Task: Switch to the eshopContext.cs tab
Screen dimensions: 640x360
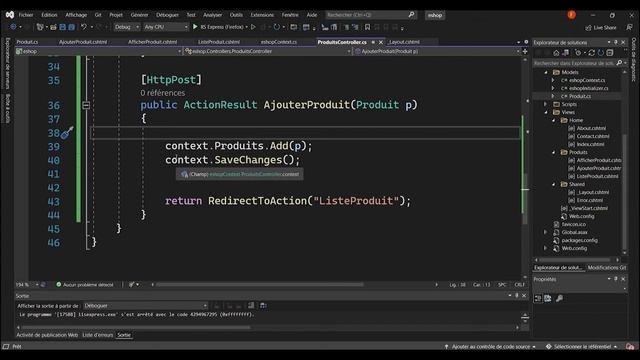Action: tap(279, 42)
